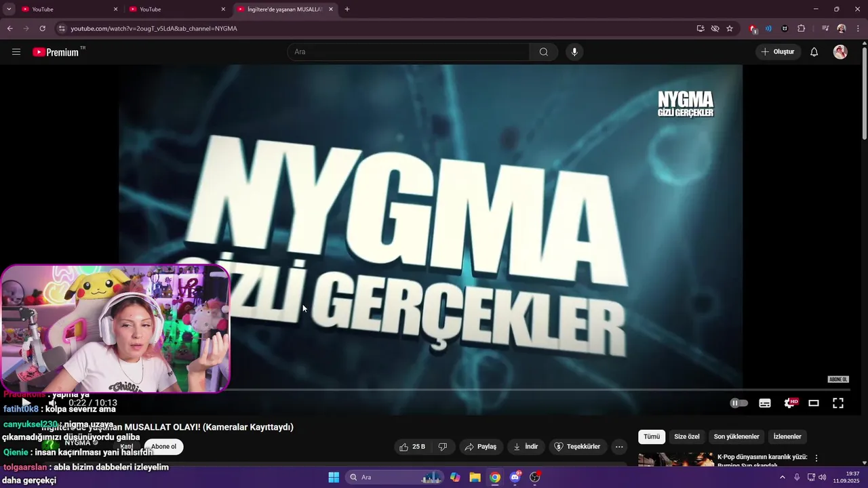868x488 pixels.
Task: Open the tab search dropdown arrow
Action: click(x=9, y=9)
